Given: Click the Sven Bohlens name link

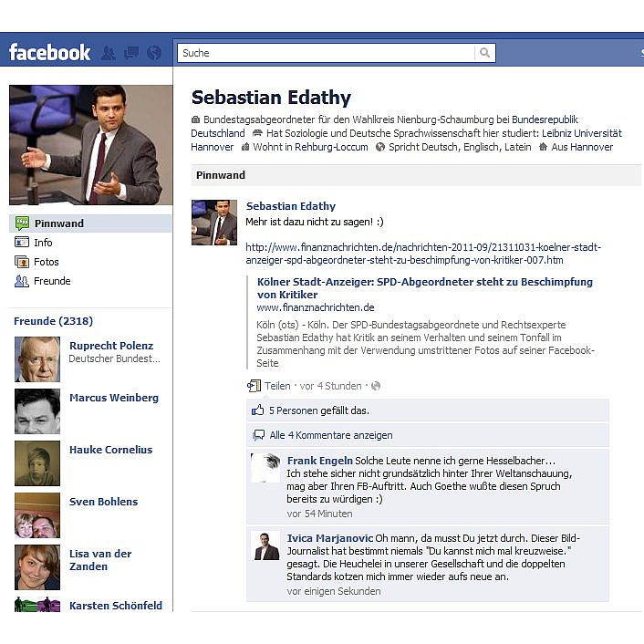Looking at the screenshot, I should pyautogui.click(x=103, y=502).
